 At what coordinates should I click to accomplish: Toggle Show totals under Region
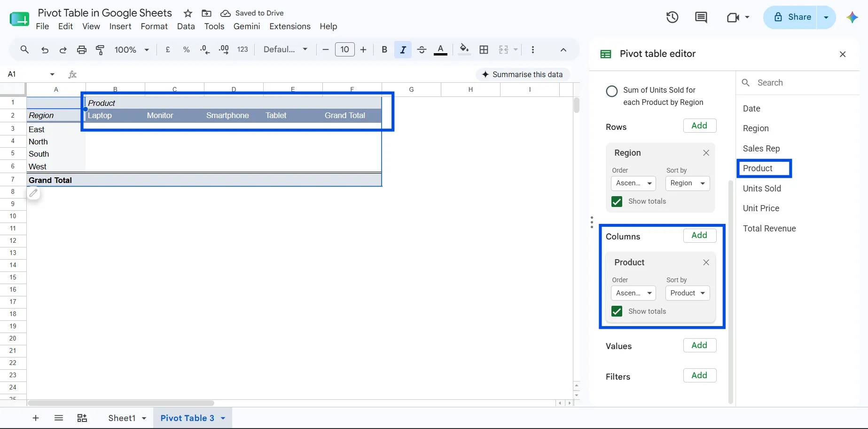pyautogui.click(x=617, y=201)
